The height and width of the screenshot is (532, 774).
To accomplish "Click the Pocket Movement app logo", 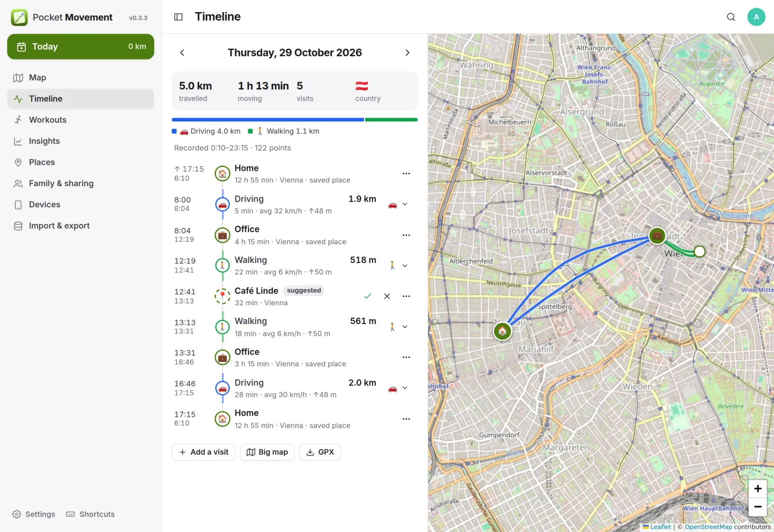I will (19, 17).
